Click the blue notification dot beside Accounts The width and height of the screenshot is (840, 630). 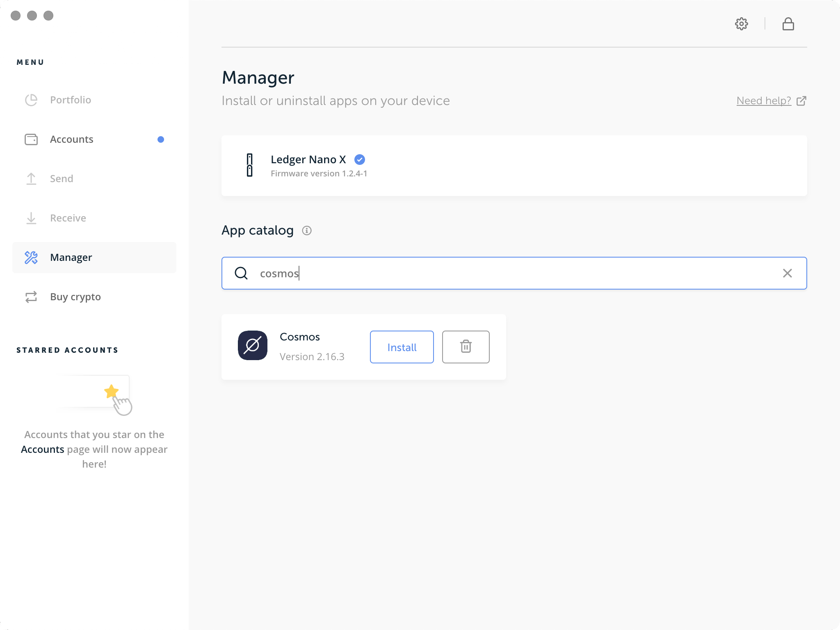tap(161, 139)
